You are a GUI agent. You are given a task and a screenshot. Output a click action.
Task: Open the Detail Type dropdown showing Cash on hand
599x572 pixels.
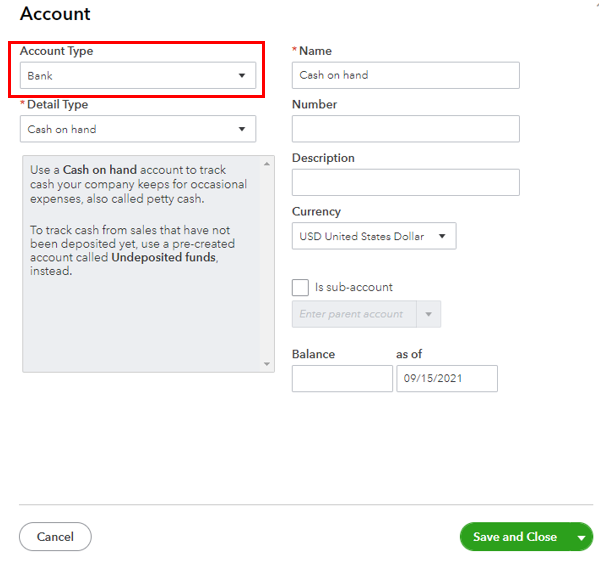[138, 129]
